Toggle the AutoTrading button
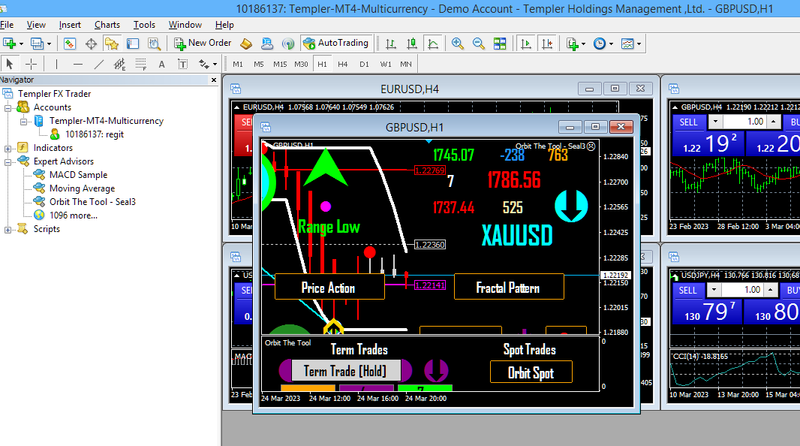The width and height of the screenshot is (800, 446). click(x=336, y=43)
